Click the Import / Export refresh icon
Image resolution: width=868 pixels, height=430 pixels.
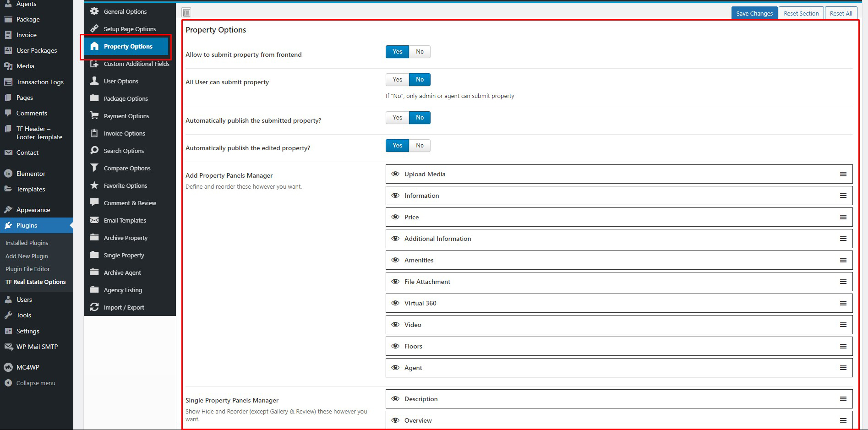click(x=94, y=307)
